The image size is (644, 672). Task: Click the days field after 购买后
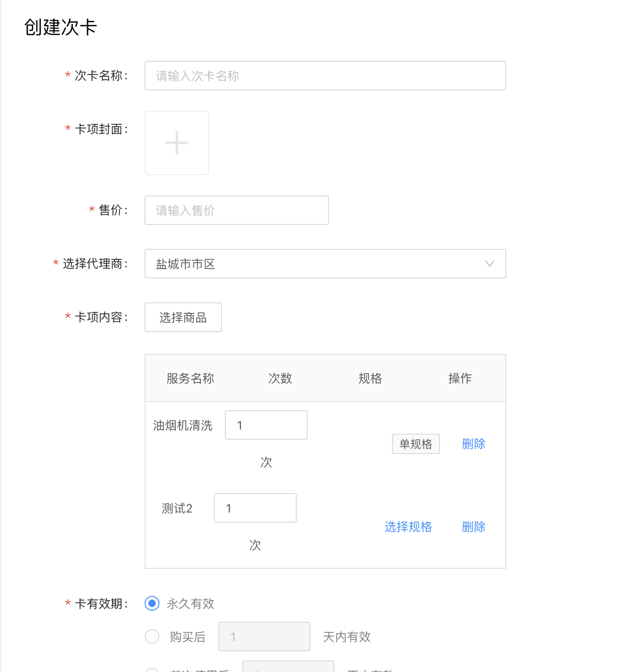click(x=264, y=637)
